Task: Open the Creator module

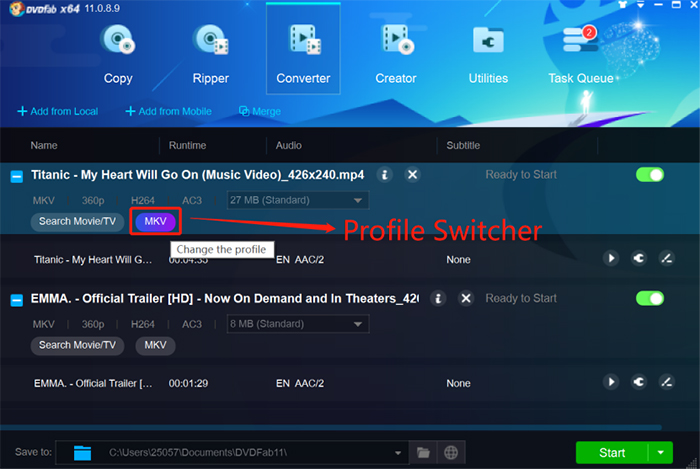Action: click(x=396, y=54)
